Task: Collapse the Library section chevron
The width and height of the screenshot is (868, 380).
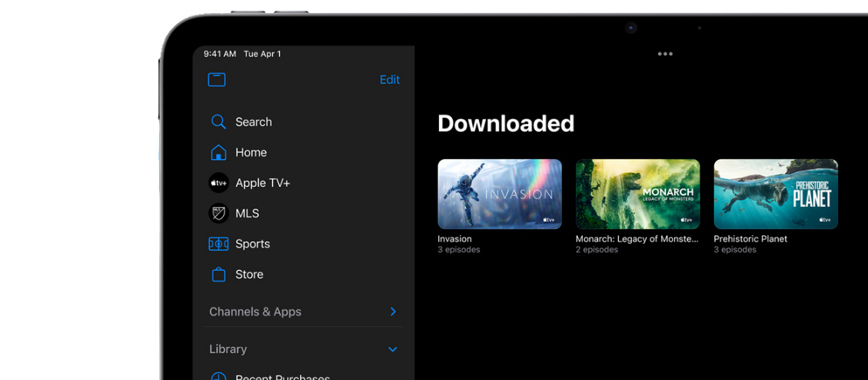Action: pyautogui.click(x=392, y=349)
